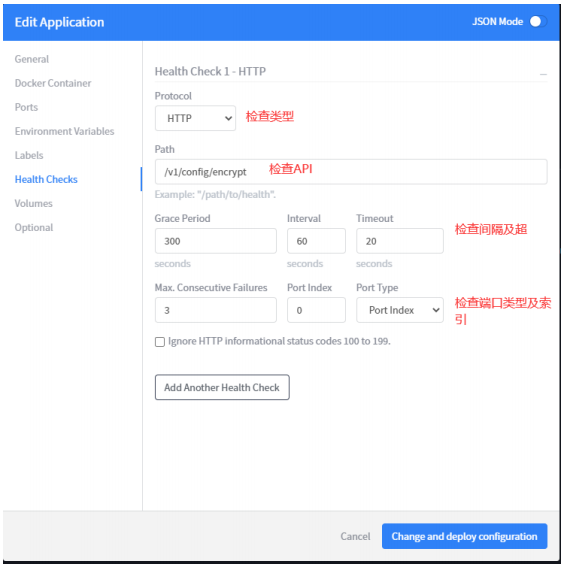Collapse Health Check 1 with the minus icon

[x=543, y=74]
